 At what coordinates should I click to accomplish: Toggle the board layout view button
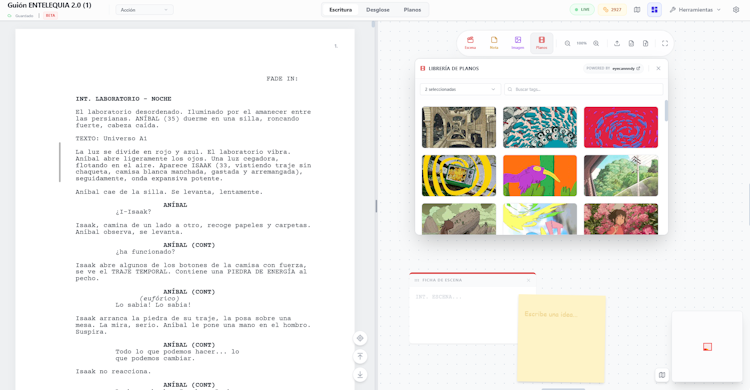[654, 10]
